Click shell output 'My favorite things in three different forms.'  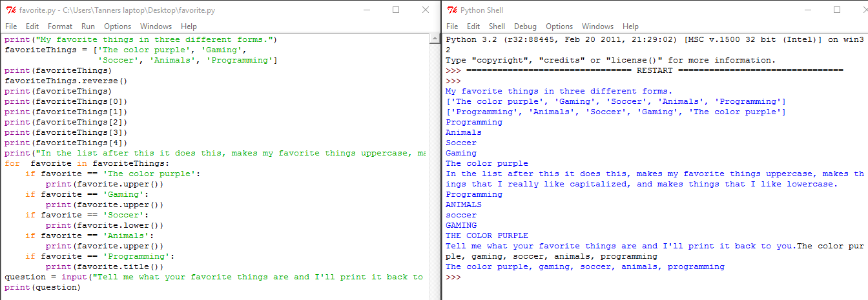tap(559, 91)
